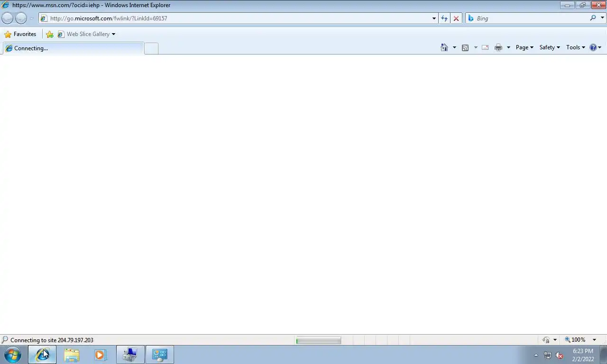The height and width of the screenshot is (364, 607).
Task: Expand the feeds dropdown arrow
Action: [x=476, y=47]
